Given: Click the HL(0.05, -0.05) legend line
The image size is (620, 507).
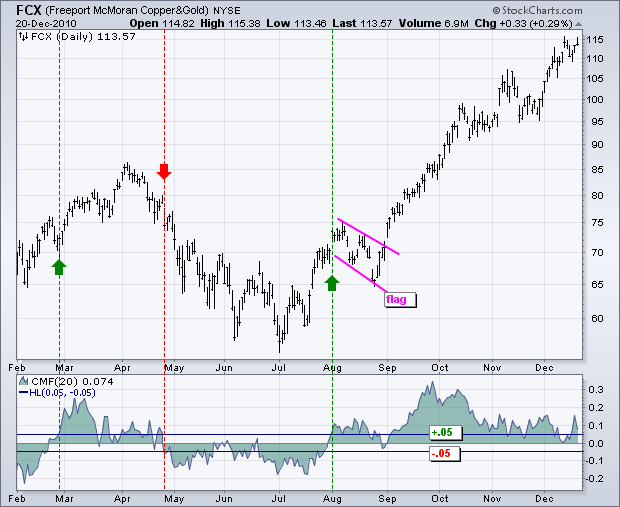Looking at the screenshot, I should (57, 393).
